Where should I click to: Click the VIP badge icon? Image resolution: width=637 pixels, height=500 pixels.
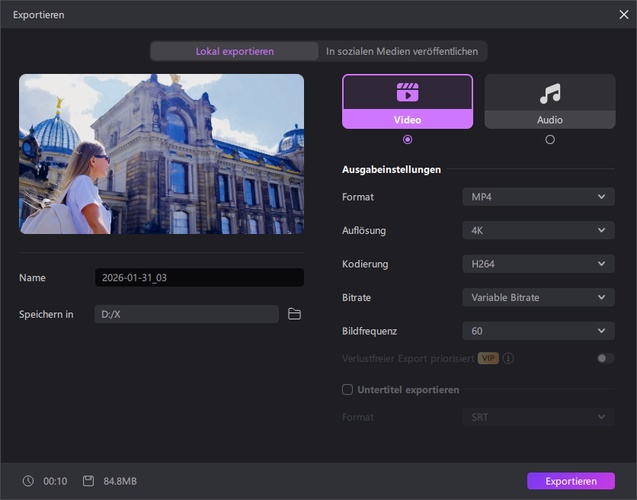tap(488, 358)
